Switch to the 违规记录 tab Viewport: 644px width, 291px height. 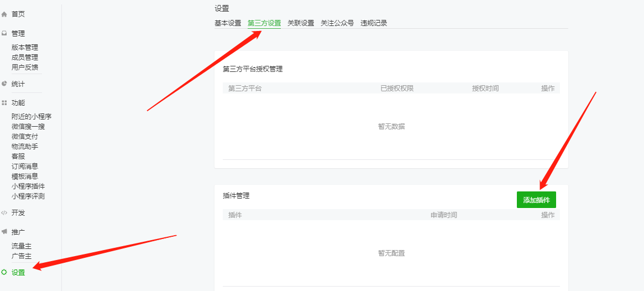(x=374, y=23)
